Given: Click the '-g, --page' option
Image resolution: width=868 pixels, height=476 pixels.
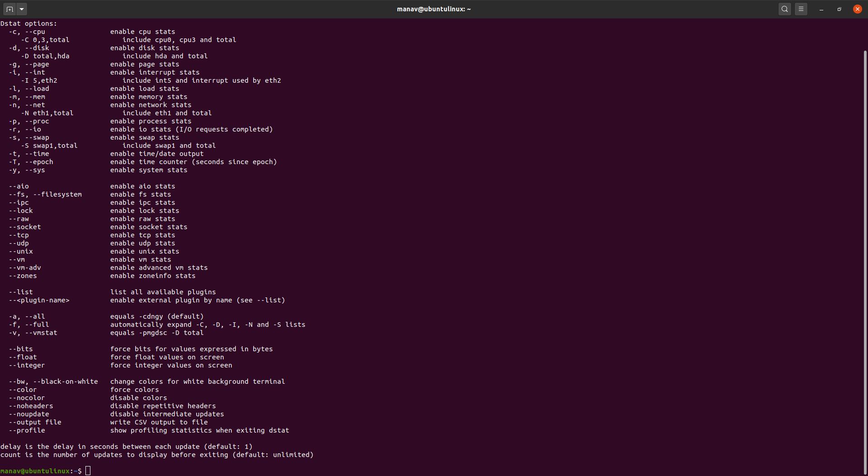Looking at the screenshot, I should tap(29, 64).
